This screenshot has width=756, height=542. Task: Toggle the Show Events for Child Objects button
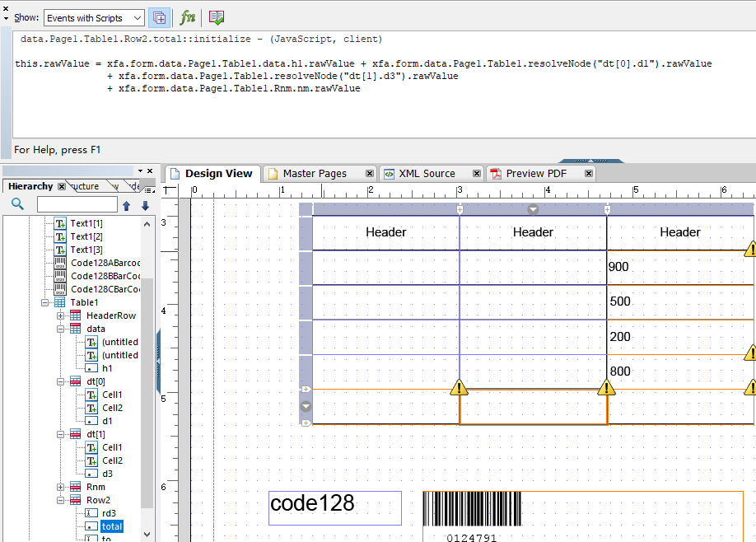[160, 17]
